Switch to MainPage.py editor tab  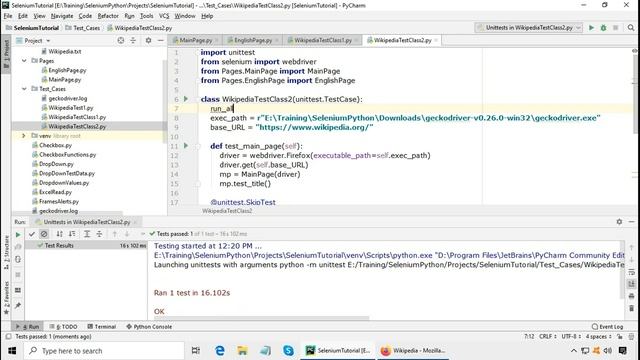tap(196, 40)
